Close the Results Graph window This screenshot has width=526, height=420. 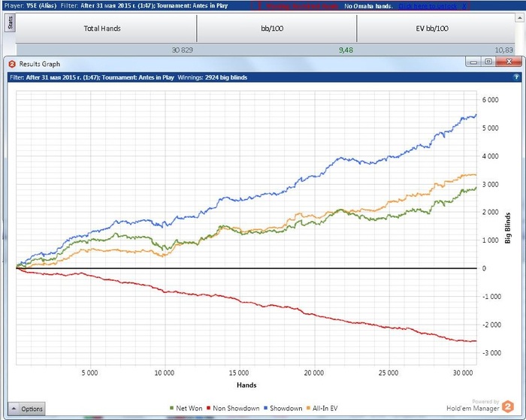click(x=509, y=62)
